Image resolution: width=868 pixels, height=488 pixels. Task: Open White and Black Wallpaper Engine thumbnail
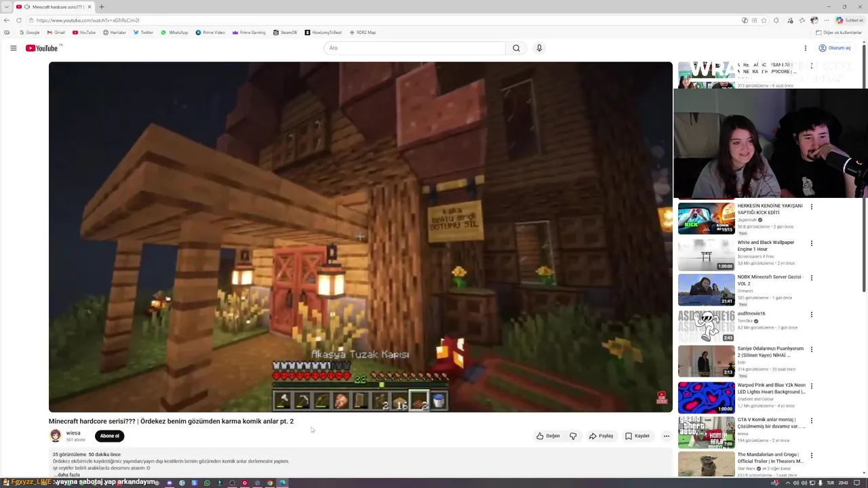[x=706, y=254]
